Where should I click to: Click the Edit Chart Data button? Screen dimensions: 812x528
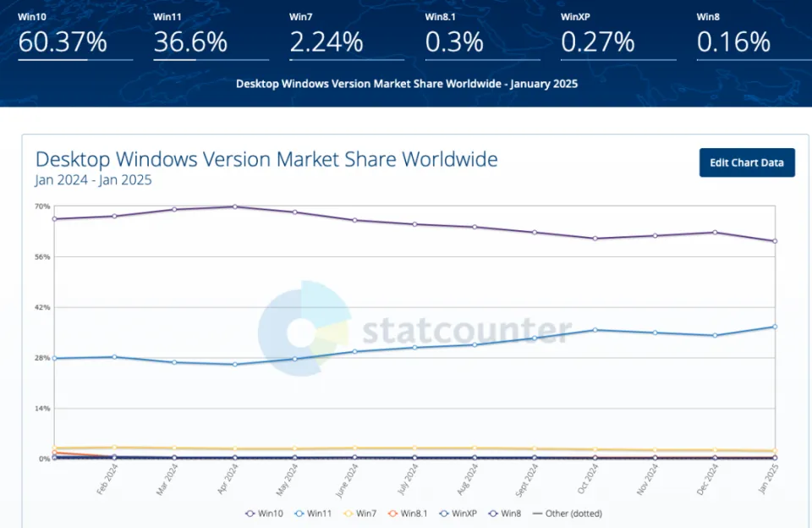click(747, 162)
